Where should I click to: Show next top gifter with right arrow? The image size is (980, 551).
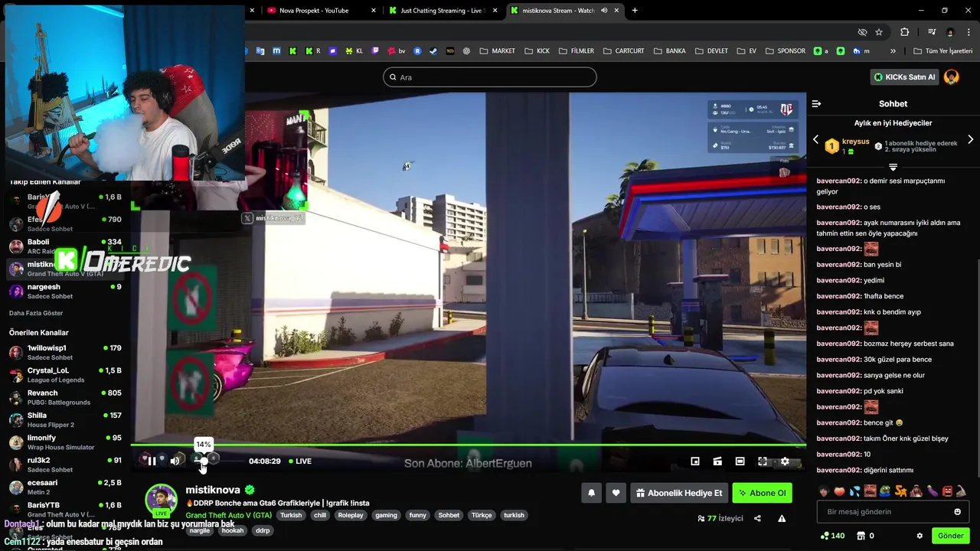coord(970,140)
